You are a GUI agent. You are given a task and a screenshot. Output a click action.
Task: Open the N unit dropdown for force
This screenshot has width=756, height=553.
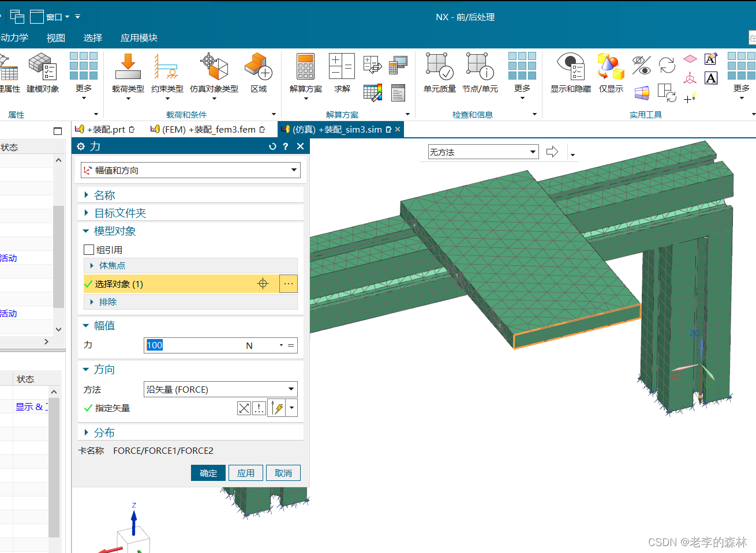281,345
